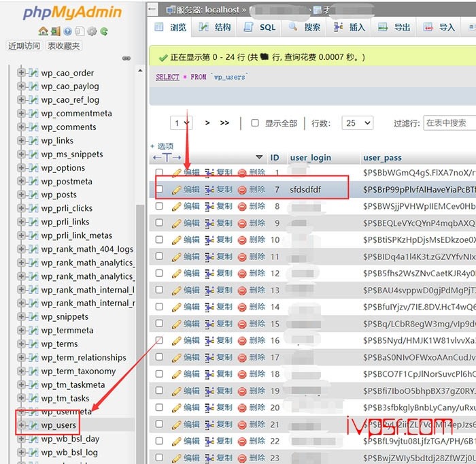Screen dimensions: 476x464
Task: Click the copy icon in row 8
Action: click(209, 207)
